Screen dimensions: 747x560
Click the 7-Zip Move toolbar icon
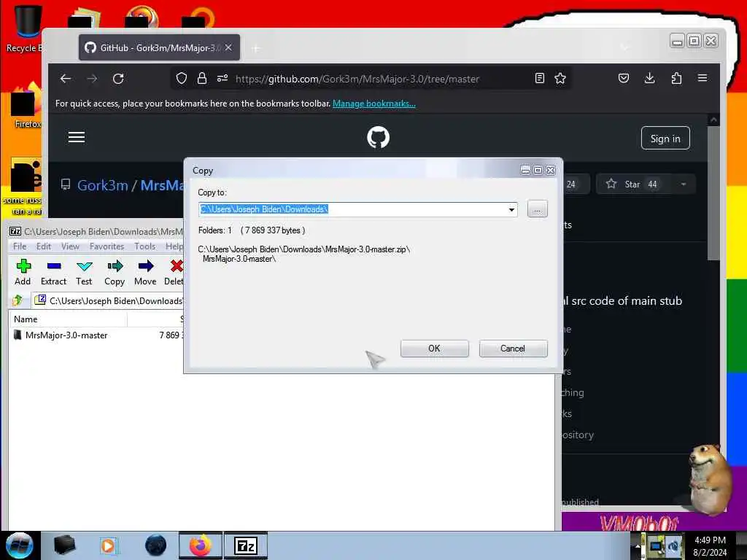145,273
